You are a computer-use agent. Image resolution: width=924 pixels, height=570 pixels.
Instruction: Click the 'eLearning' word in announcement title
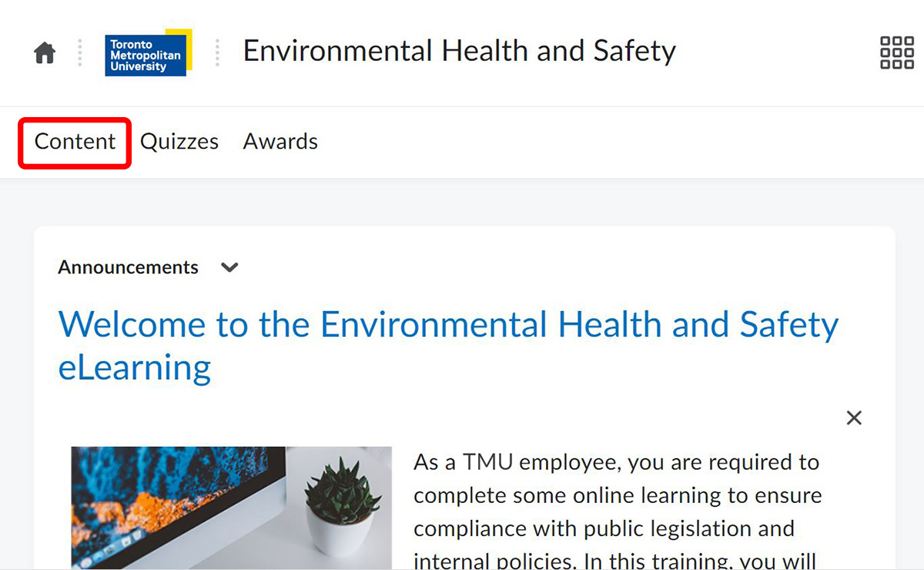click(x=135, y=367)
